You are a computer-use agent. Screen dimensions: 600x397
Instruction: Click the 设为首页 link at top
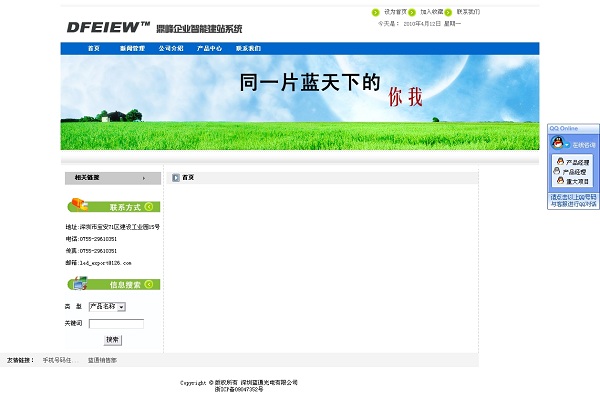(x=395, y=12)
